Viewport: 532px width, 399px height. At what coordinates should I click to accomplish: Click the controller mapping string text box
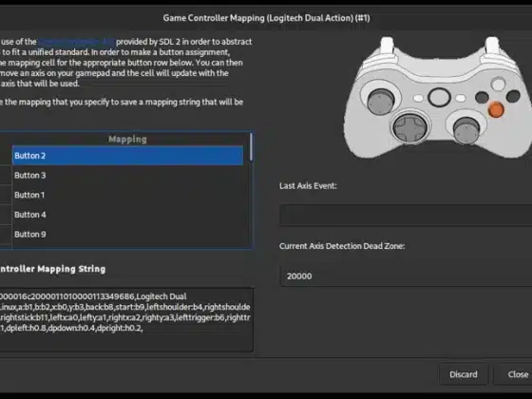(x=125, y=319)
